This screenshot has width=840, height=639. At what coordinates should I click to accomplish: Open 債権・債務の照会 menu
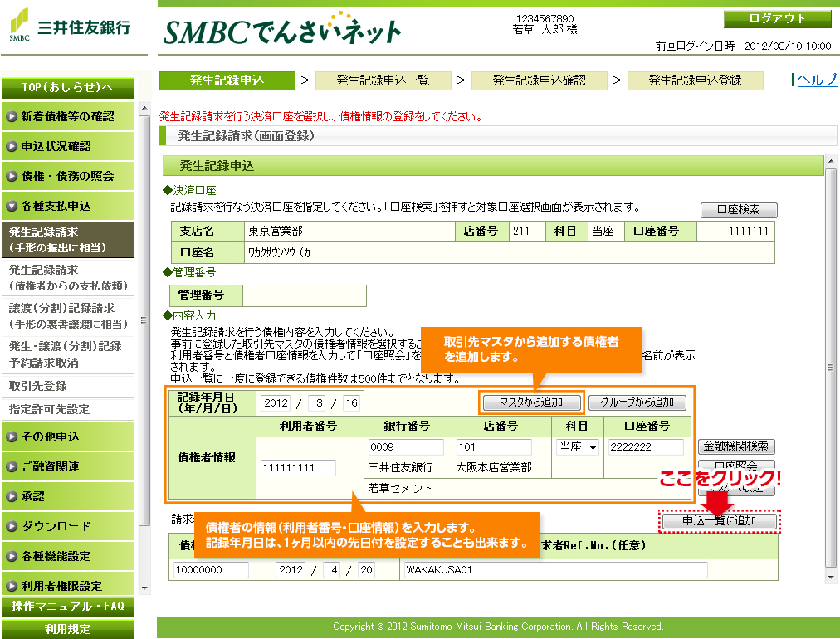click(x=68, y=176)
